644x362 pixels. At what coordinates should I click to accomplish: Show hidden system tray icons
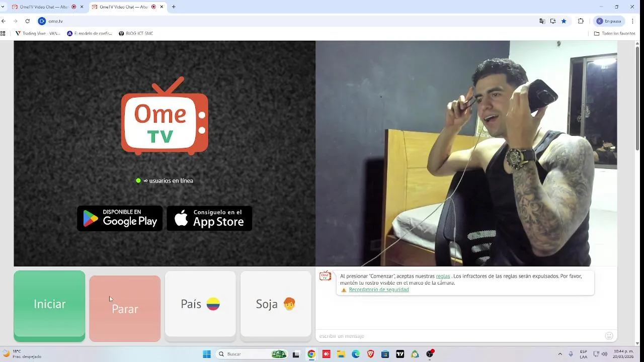click(560, 354)
